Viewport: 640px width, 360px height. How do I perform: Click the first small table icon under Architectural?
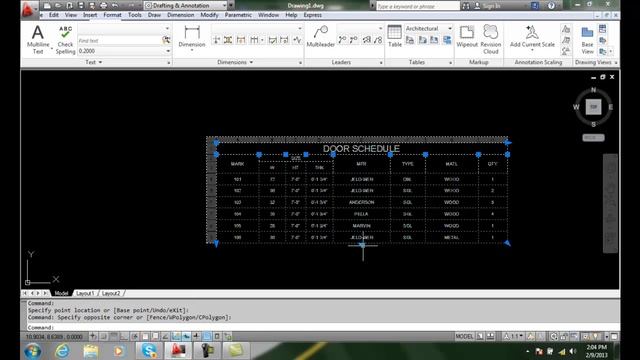coord(410,40)
